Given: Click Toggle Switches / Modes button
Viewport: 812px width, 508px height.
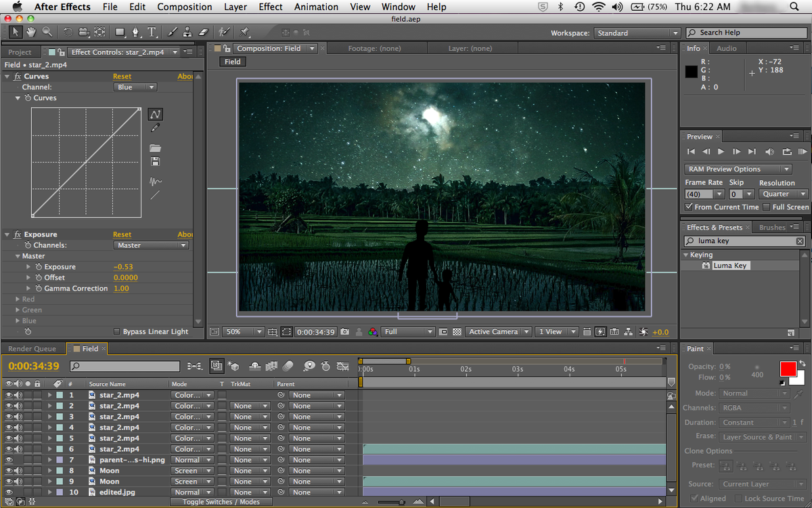Looking at the screenshot, I should point(221,502).
